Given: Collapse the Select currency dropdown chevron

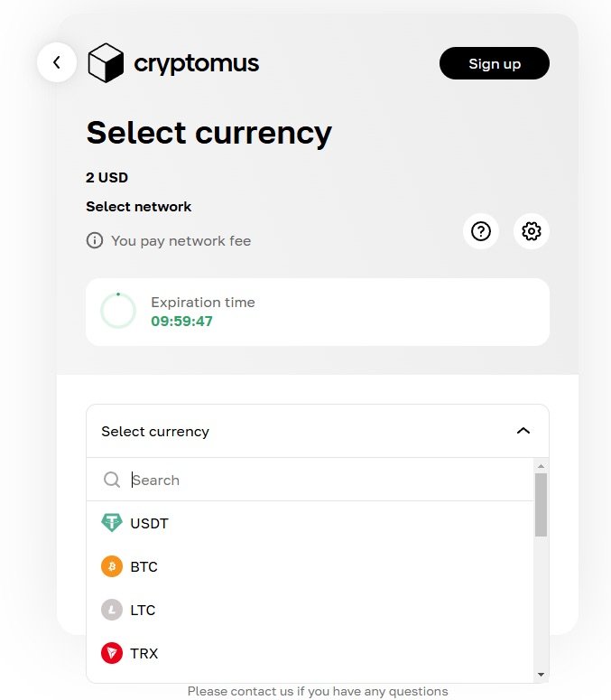Looking at the screenshot, I should [523, 431].
